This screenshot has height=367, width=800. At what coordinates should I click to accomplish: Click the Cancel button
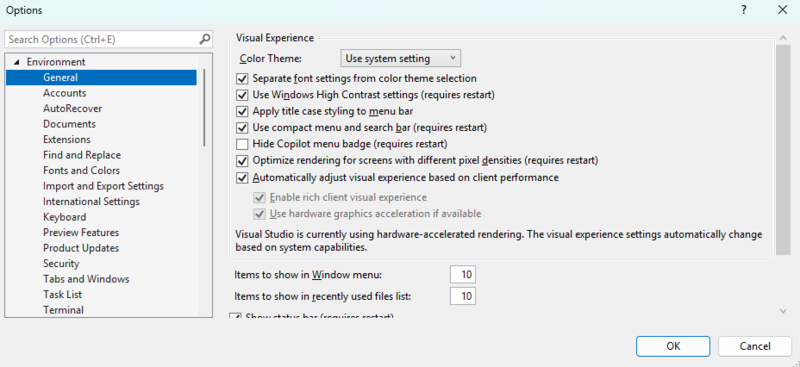coord(755,346)
